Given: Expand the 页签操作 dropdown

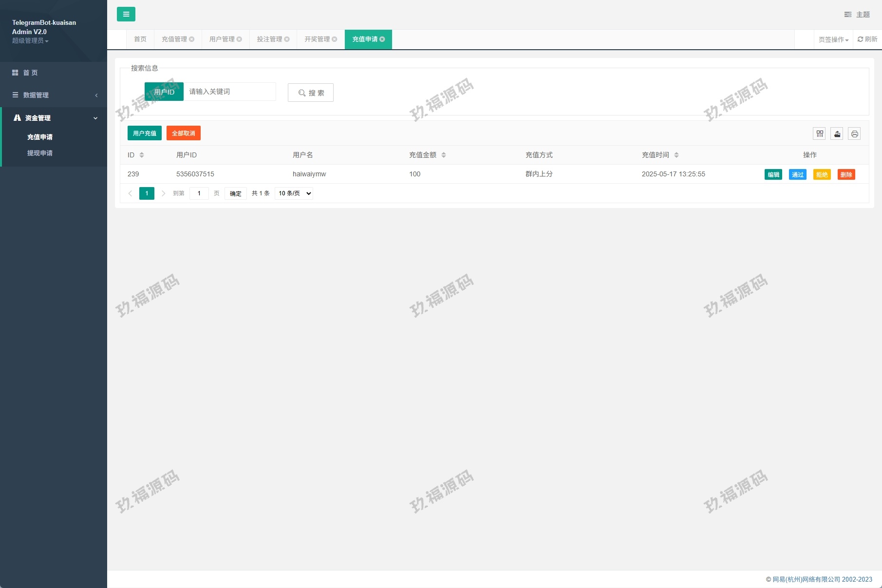Looking at the screenshot, I should click(x=833, y=40).
